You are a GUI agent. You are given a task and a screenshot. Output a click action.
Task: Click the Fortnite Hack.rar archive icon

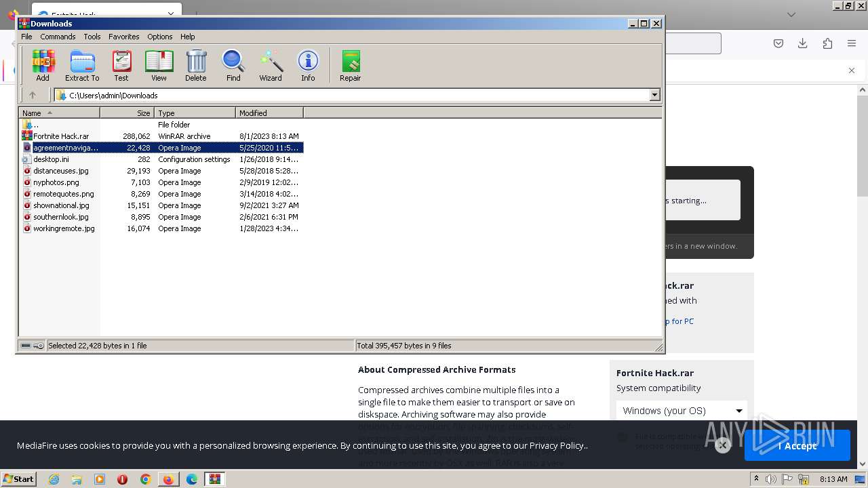27,136
